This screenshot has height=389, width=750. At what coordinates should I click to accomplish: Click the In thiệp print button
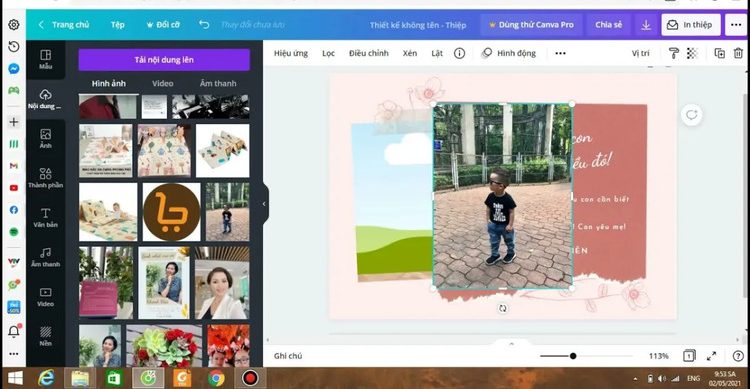click(691, 25)
